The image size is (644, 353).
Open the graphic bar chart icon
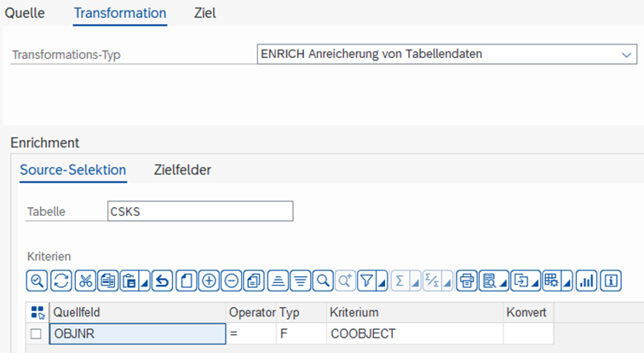coord(586,281)
